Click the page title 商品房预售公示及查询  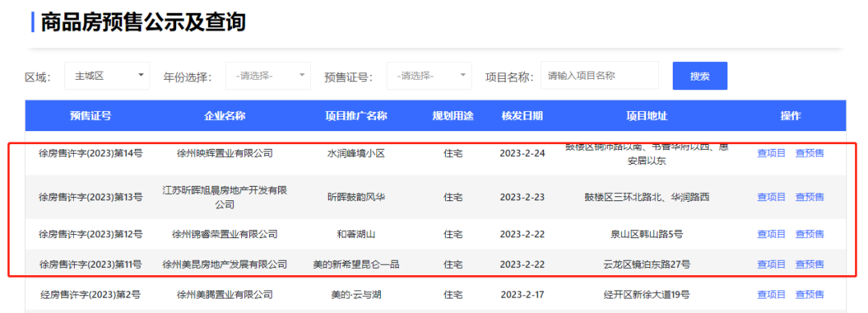click(x=143, y=22)
